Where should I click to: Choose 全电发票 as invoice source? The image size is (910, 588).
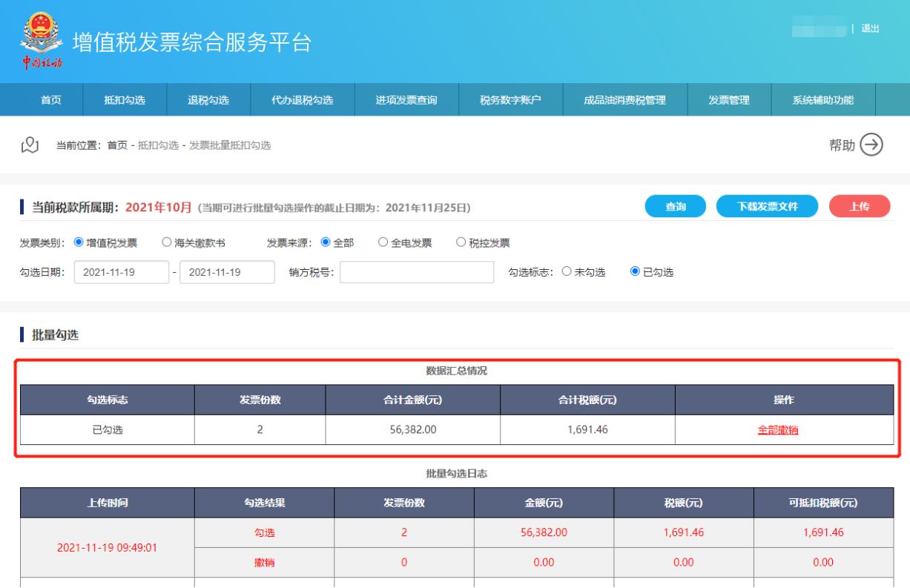tap(383, 243)
